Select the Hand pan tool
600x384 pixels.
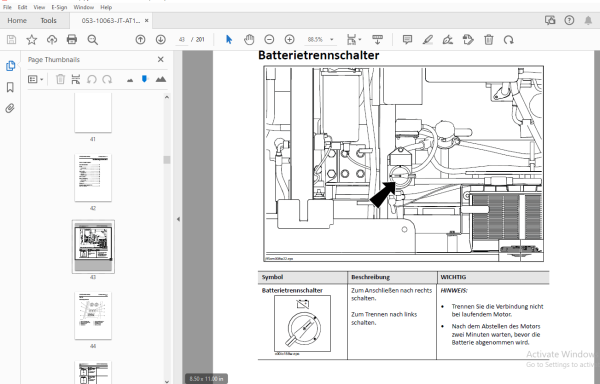click(249, 39)
